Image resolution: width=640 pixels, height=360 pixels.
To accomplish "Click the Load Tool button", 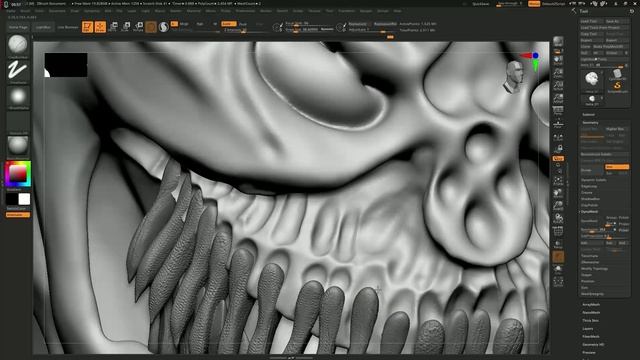I will point(591,21).
